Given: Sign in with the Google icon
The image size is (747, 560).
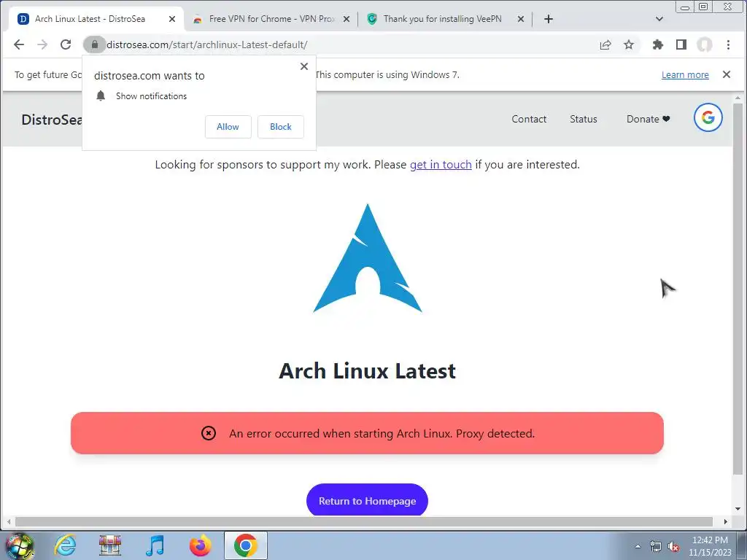Looking at the screenshot, I should (x=708, y=117).
